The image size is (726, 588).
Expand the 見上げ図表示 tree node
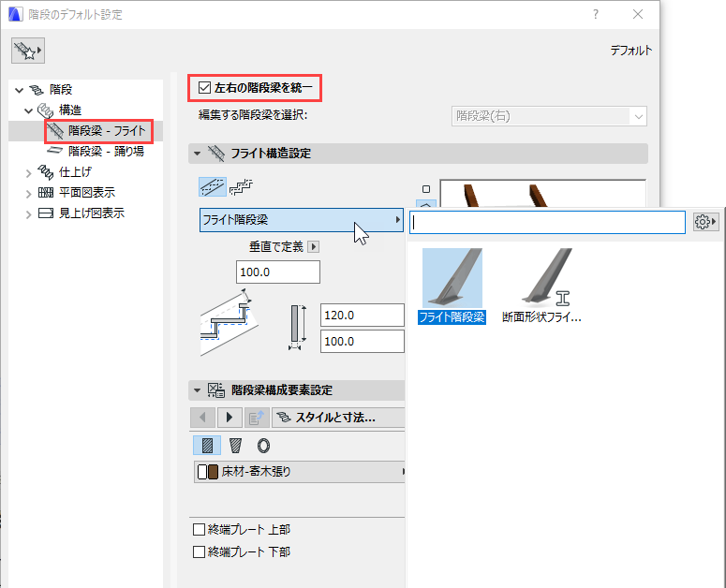pos(29,214)
